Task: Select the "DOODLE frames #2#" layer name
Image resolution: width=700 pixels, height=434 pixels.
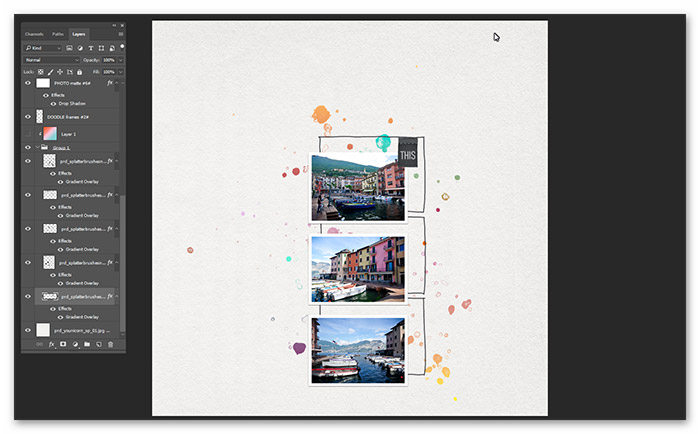Action: pos(68,117)
